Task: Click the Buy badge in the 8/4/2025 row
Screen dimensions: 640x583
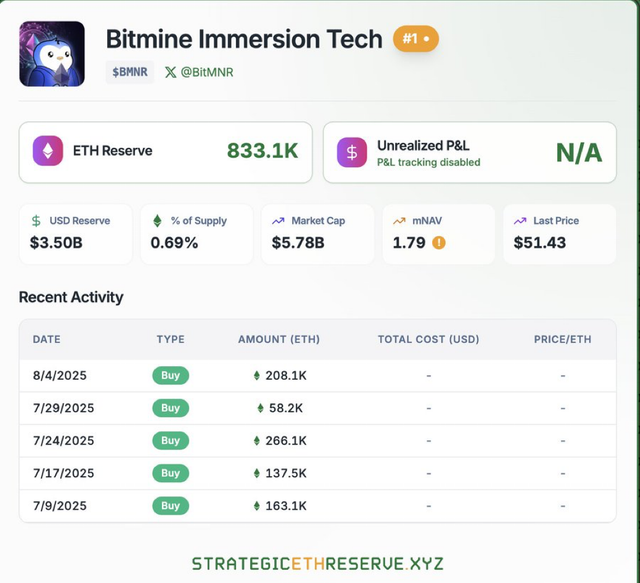Action: tap(171, 376)
